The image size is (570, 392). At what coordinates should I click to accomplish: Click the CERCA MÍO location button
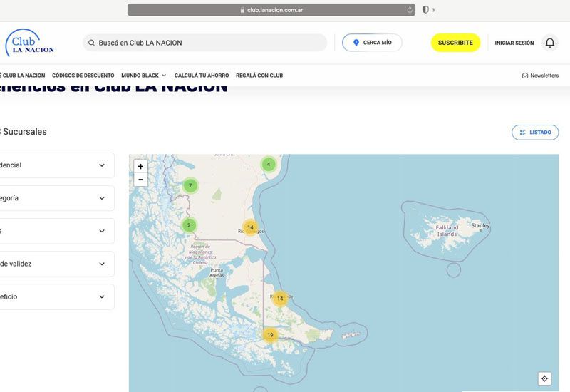tap(372, 43)
